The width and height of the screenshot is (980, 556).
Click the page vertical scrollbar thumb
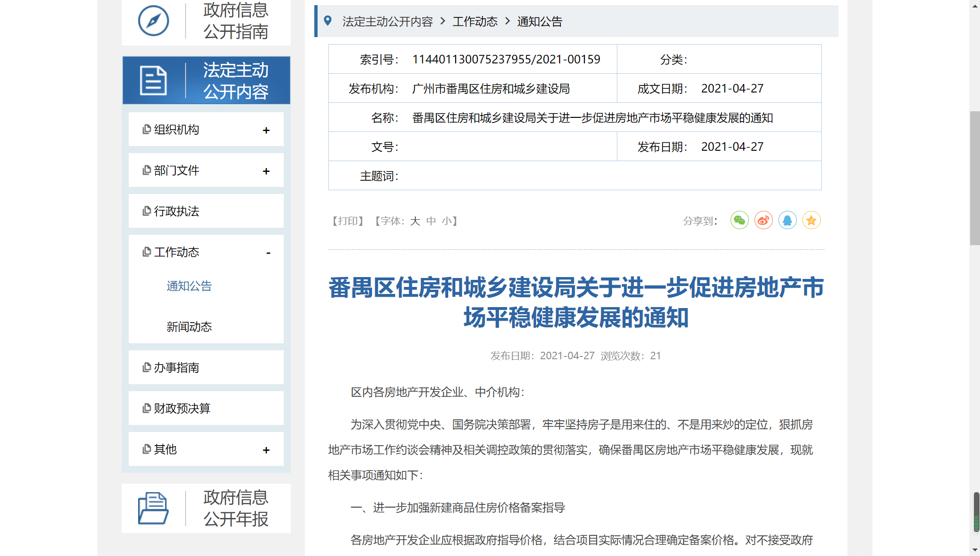pyautogui.click(x=975, y=178)
